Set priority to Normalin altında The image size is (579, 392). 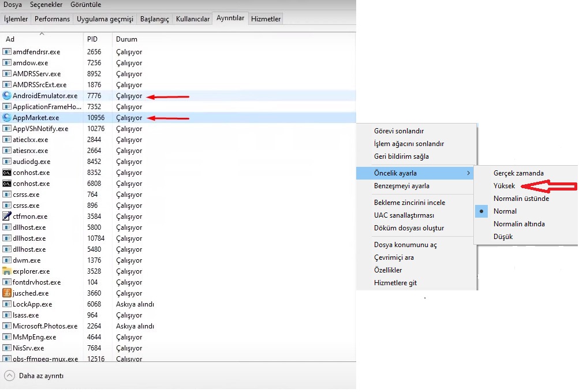pyautogui.click(x=519, y=223)
